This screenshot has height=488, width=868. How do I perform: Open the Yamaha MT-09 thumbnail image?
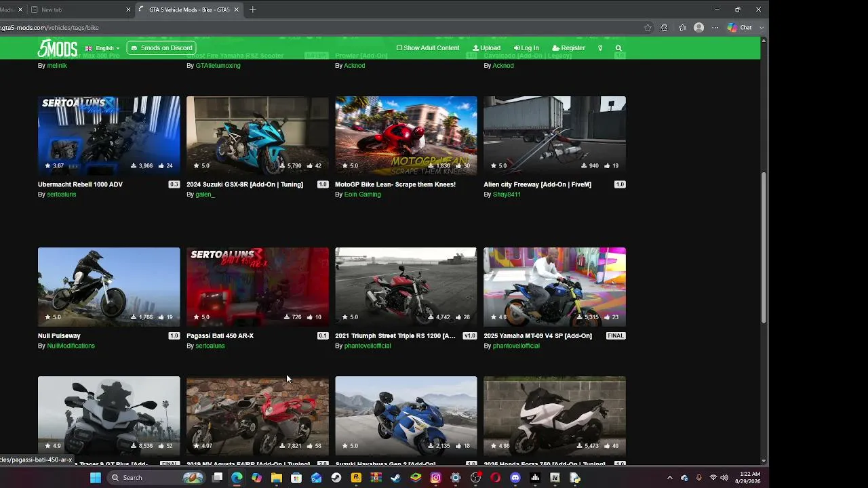(555, 287)
